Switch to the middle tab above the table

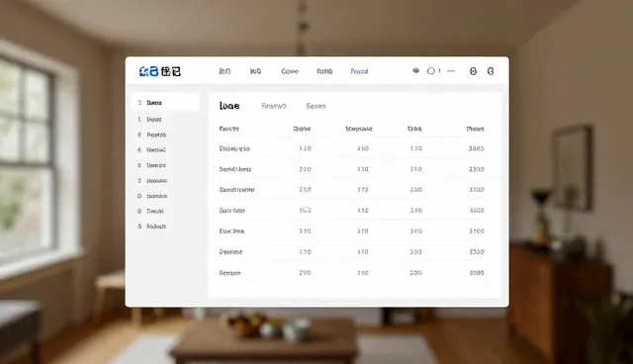274,106
